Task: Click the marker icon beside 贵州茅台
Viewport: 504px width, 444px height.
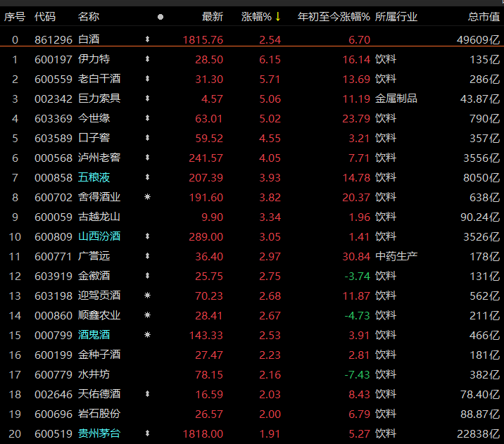Action: click(147, 433)
